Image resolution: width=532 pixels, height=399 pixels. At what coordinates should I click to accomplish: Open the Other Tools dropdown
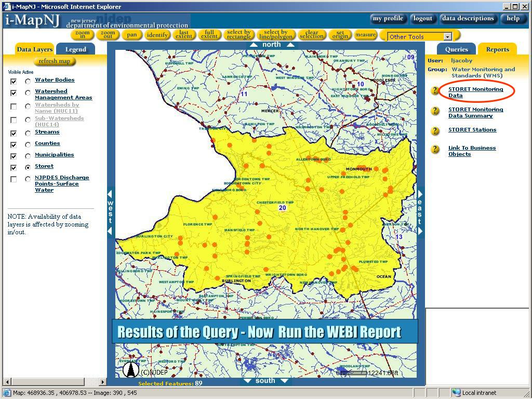tap(448, 37)
